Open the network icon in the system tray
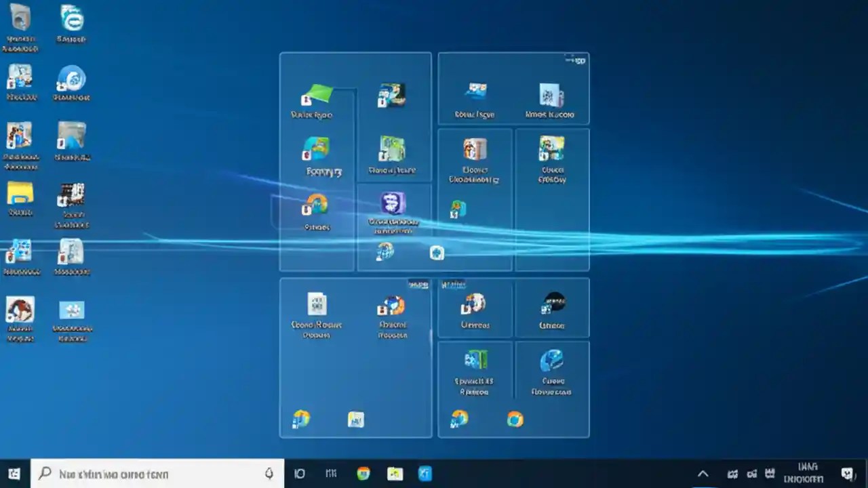The width and height of the screenshot is (868, 488). [x=751, y=473]
